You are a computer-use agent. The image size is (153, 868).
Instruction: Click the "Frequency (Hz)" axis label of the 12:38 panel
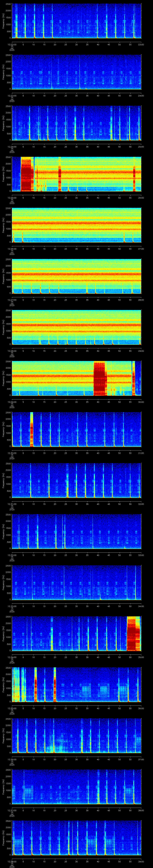pyautogui.click(x=3, y=838)
